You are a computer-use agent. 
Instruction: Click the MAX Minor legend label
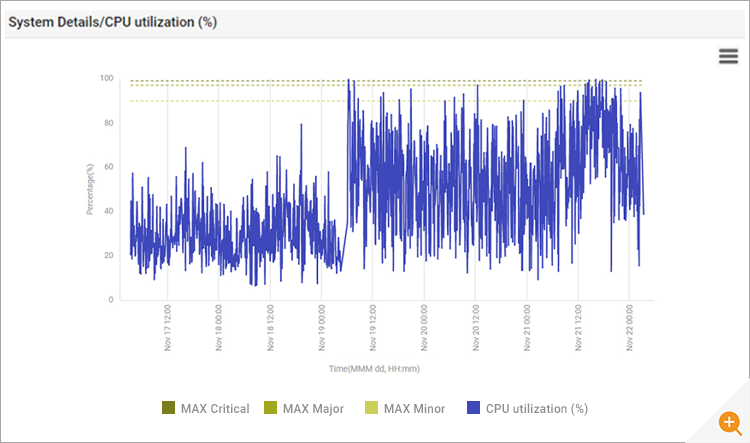click(414, 409)
